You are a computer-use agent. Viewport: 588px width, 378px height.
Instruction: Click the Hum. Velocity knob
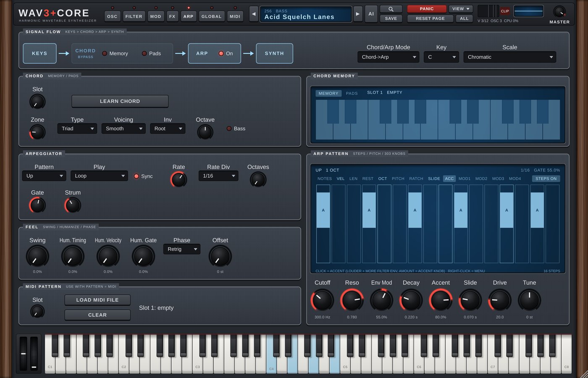click(108, 256)
